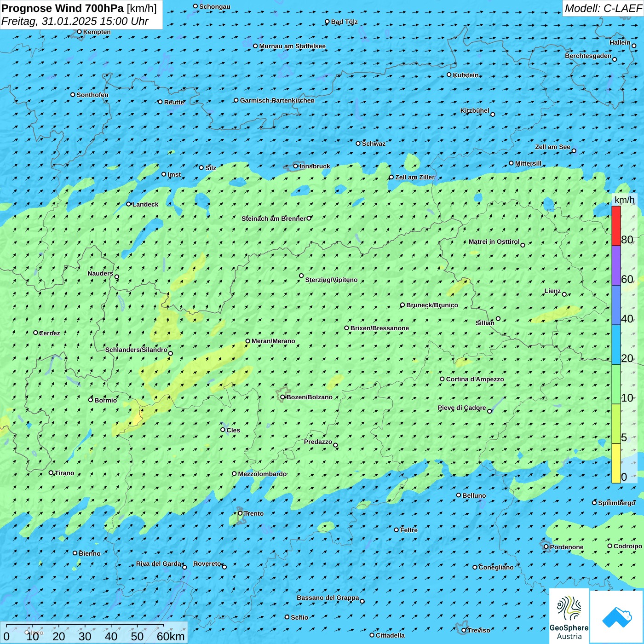Click the 'Bassano del Grappa' label
The height and width of the screenshot is (644, 644).
[x=328, y=598]
